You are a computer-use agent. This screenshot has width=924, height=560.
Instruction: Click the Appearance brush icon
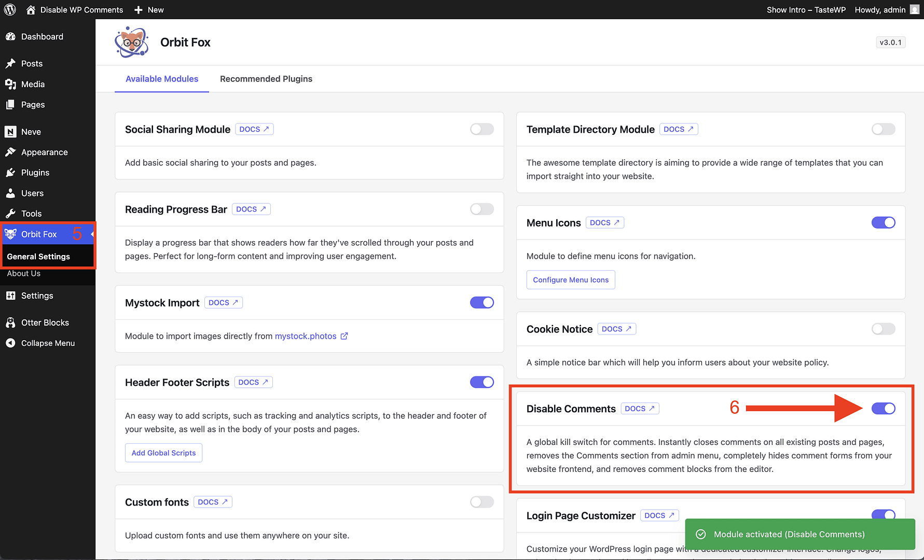coord(10,152)
